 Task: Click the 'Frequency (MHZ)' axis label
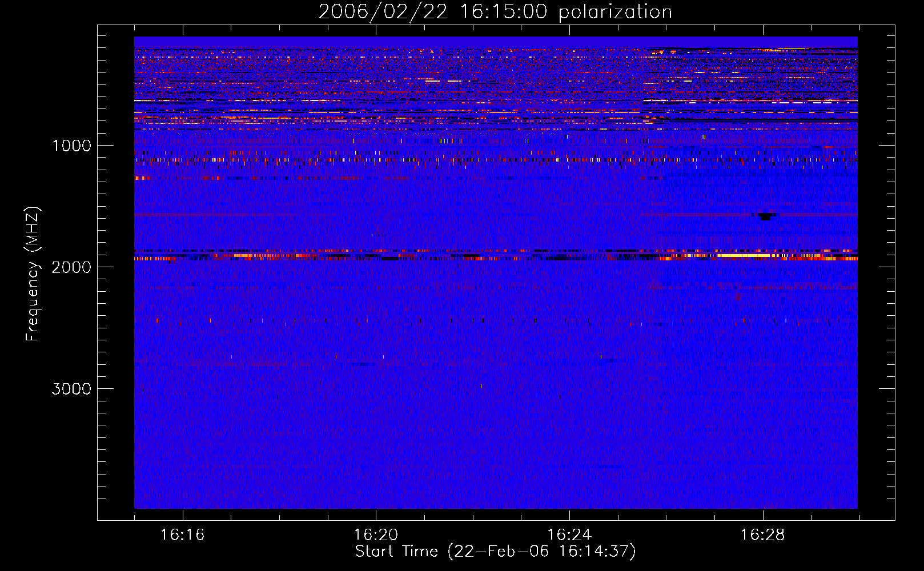[x=33, y=274]
